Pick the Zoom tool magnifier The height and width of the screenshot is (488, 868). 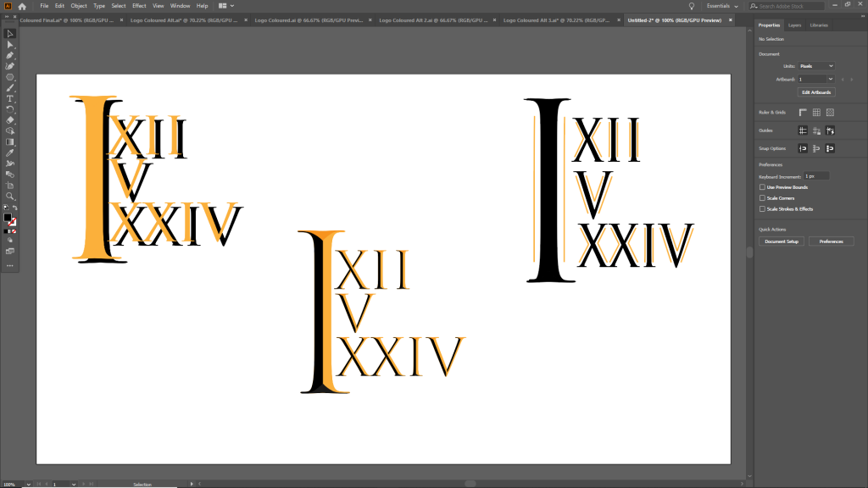[x=10, y=197]
